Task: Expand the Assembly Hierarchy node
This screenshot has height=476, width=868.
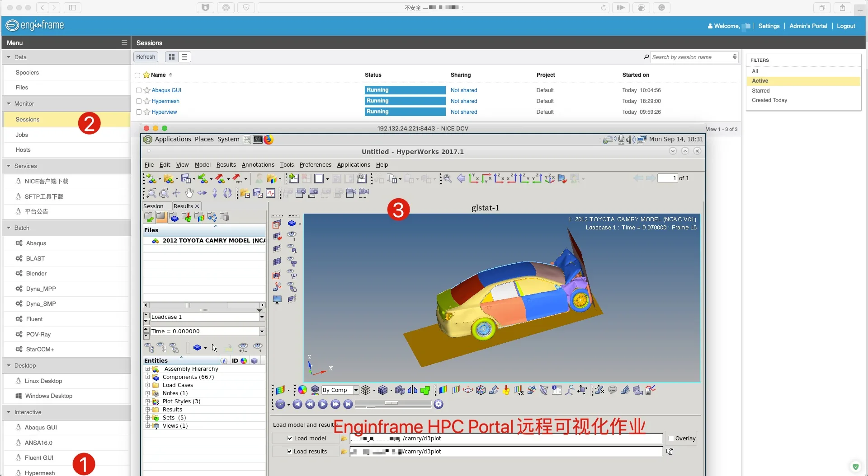Action: (x=147, y=369)
